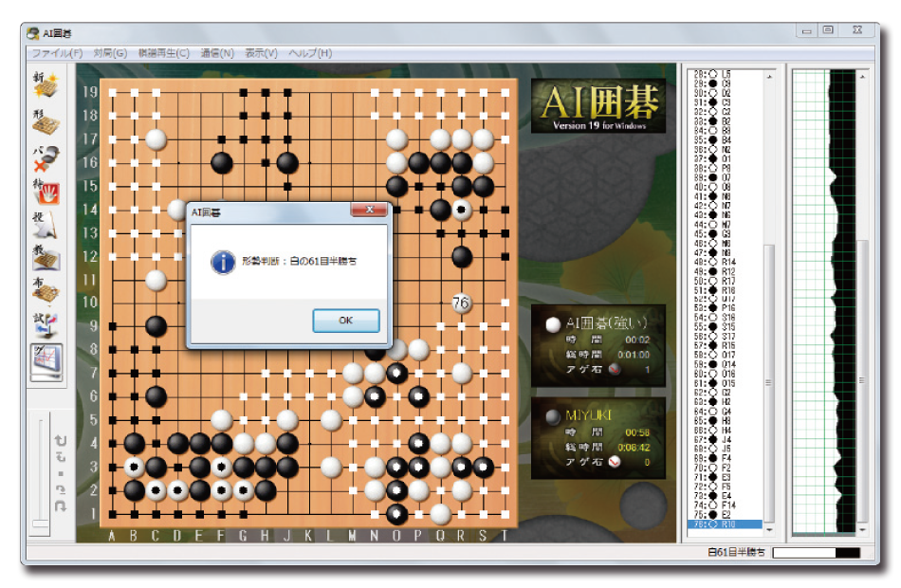Select move 74 F14 in move list
The width and height of the screenshot is (901, 588).
pos(725,505)
